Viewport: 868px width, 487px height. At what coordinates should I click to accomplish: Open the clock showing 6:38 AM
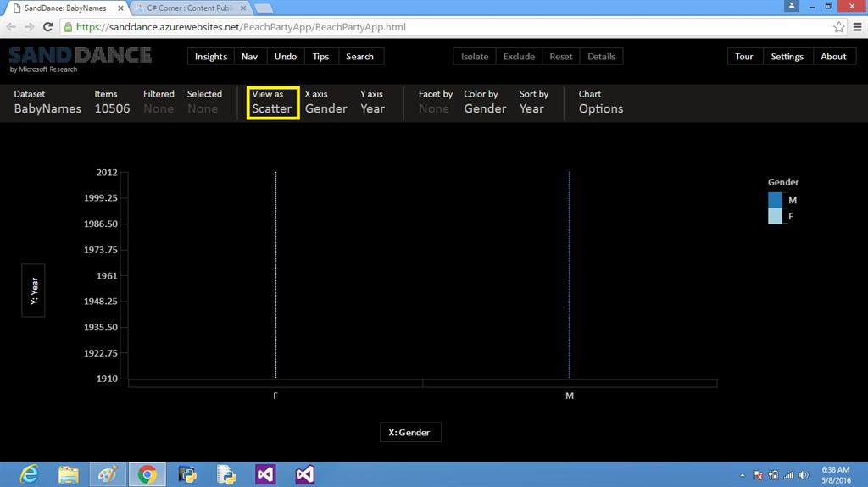pos(836,475)
